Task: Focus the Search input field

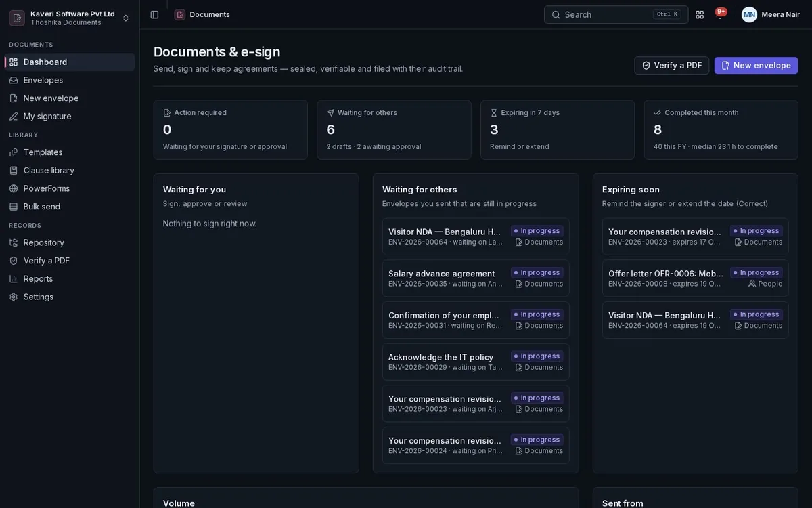Action: coord(616,14)
